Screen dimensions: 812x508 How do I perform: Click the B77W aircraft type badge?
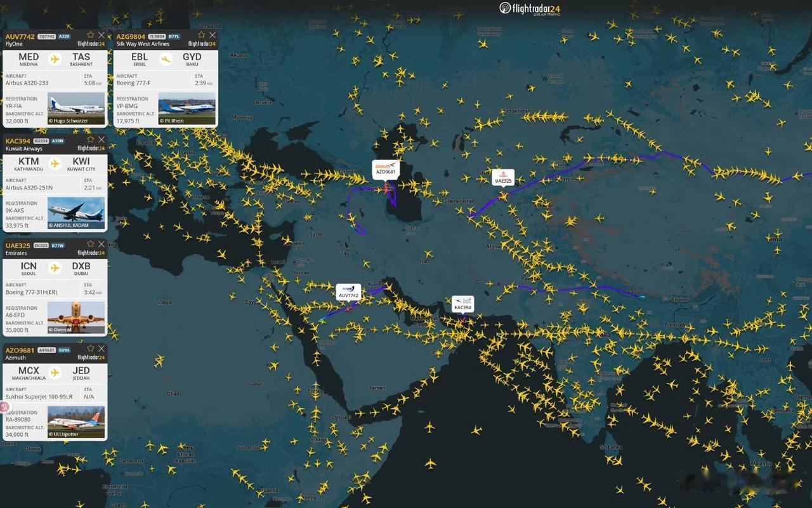click(58, 246)
